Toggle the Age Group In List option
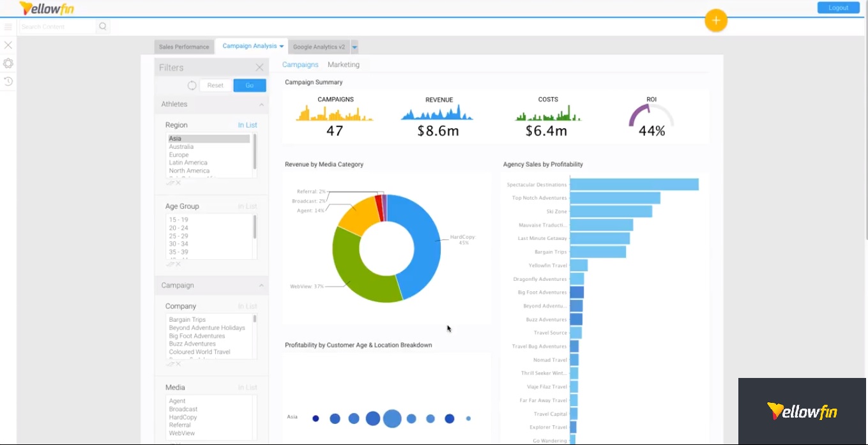Screen dimensions: 868x445 248,206
